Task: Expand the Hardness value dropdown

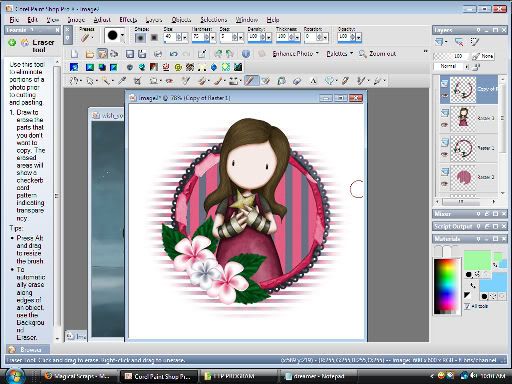Action: (x=213, y=38)
